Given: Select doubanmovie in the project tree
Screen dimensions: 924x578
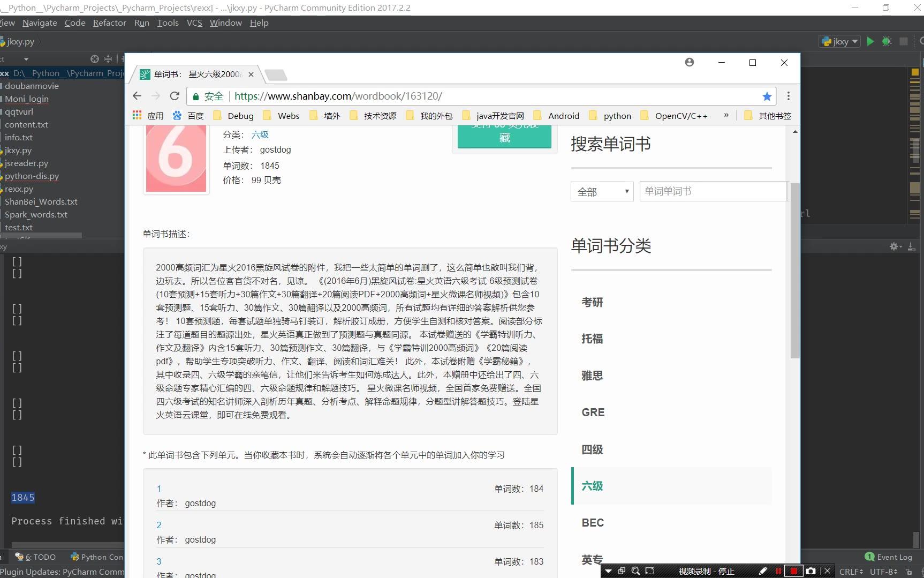Looking at the screenshot, I should point(32,86).
